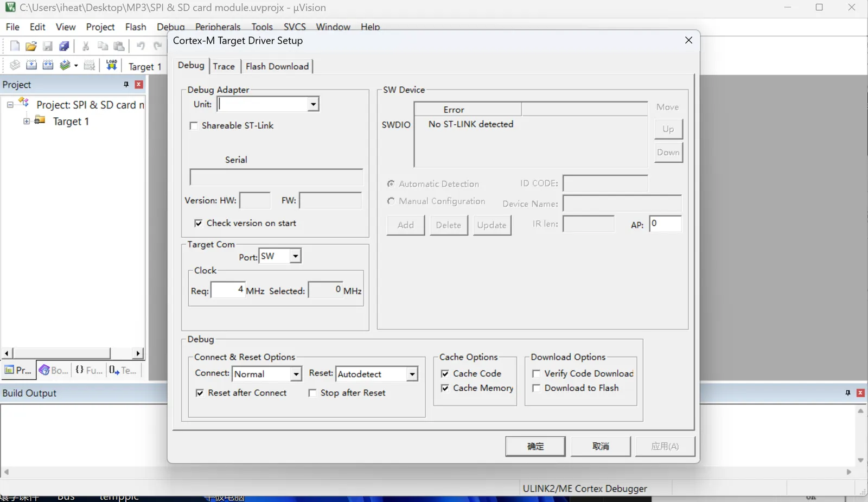This screenshot has height=502, width=868.
Task: Open the Debug Adapter Unit dropdown
Action: tap(313, 104)
